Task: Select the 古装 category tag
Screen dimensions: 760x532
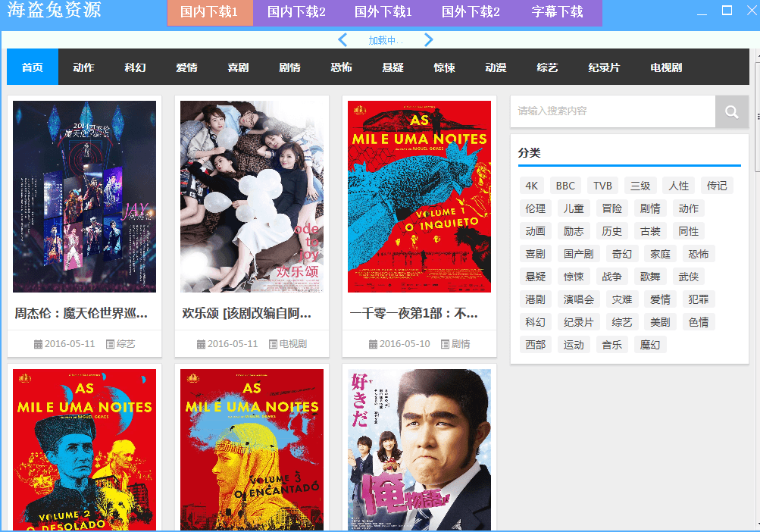Action: coord(650,231)
